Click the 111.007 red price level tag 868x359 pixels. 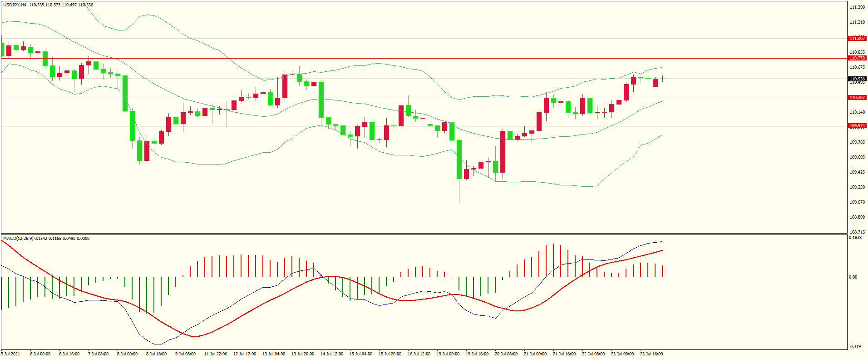857,39
